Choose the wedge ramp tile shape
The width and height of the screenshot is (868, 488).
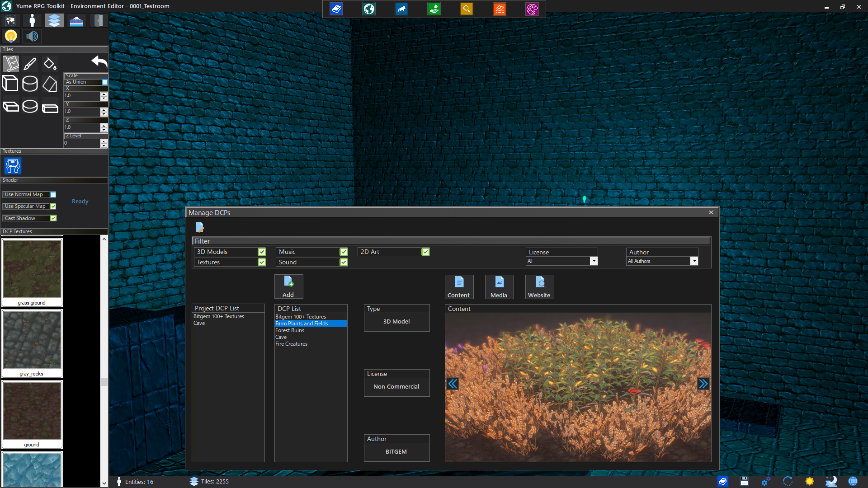pos(50,84)
